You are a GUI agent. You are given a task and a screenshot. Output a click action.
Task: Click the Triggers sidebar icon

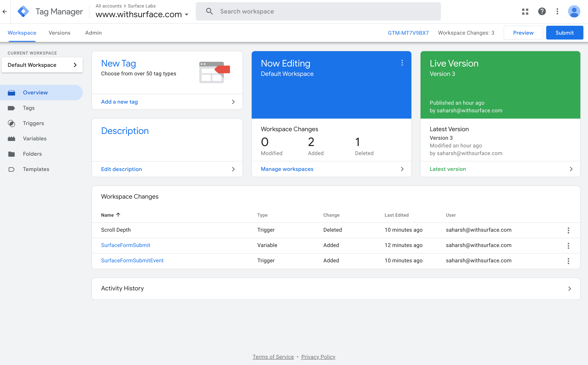(11, 123)
